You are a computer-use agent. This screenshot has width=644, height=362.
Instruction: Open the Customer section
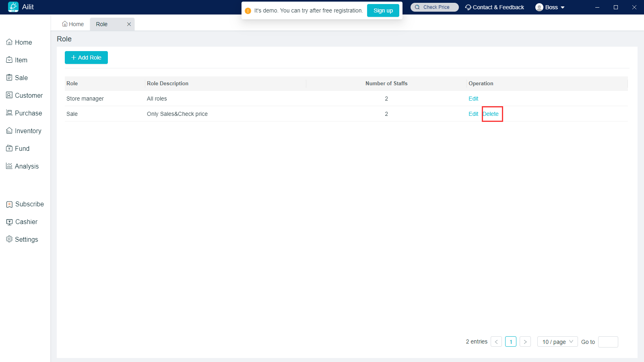click(x=28, y=95)
